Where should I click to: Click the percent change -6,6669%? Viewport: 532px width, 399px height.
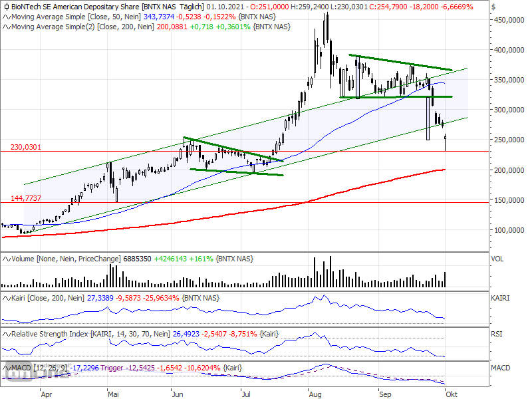(457, 7)
